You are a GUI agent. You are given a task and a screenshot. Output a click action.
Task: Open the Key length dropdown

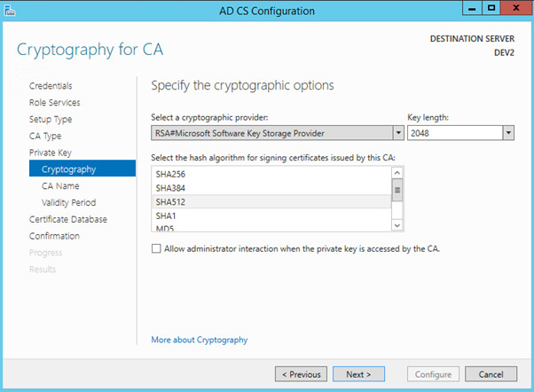(x=508, y=133)
